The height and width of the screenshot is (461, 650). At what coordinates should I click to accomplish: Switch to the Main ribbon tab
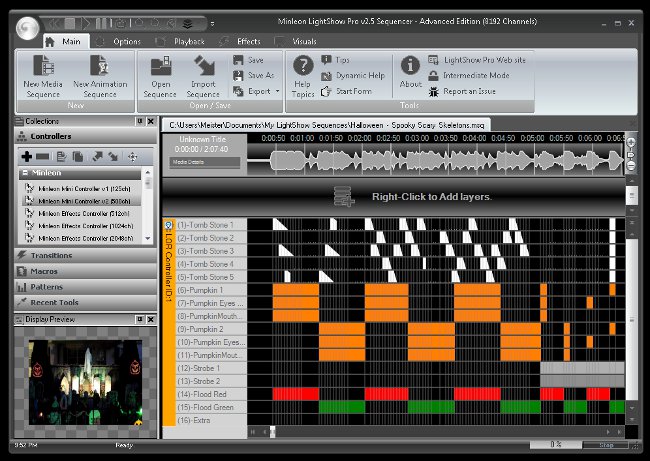pos(66,41)
